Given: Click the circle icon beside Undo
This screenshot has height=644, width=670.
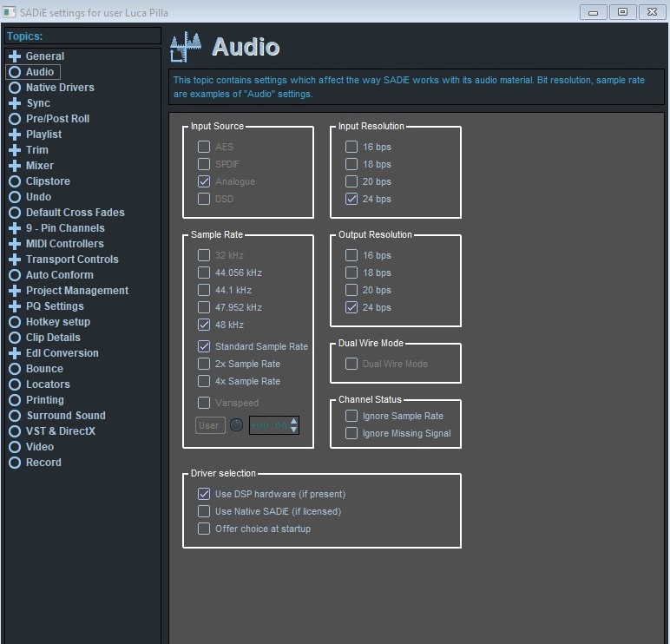Looking at the screenshot, I should coord(15,197).
